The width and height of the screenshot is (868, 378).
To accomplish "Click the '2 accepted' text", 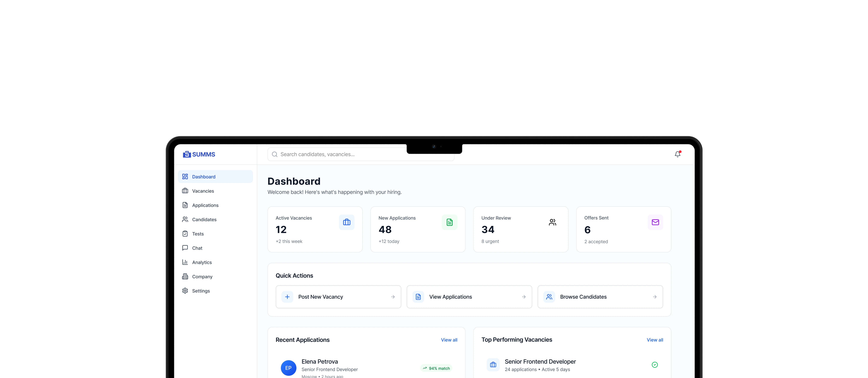I will point(596,242).
